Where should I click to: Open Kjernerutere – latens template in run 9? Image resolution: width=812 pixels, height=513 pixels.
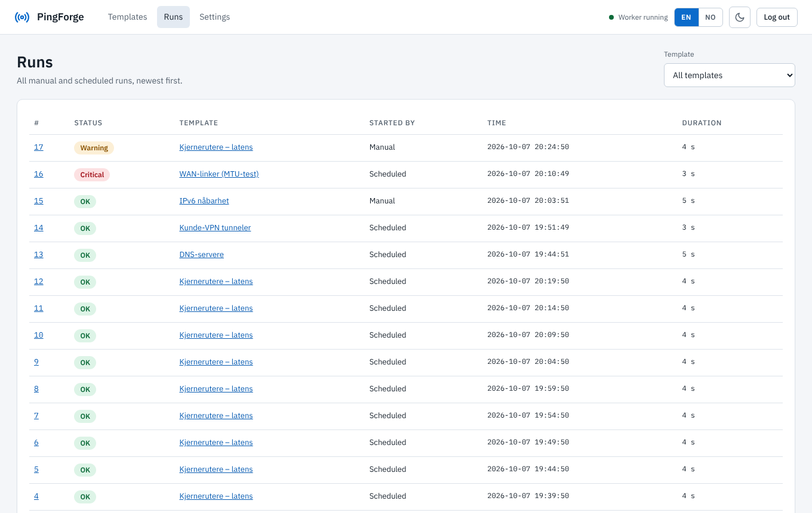[x=216, y=362]
